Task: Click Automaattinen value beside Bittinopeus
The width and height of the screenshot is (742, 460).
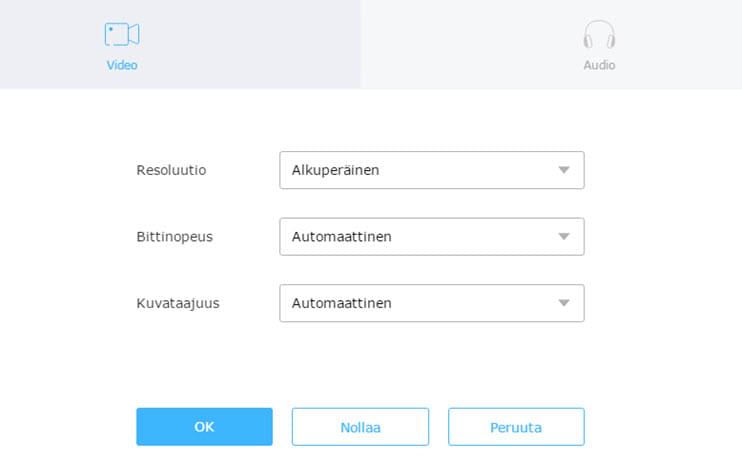Action: pos(341,237)
